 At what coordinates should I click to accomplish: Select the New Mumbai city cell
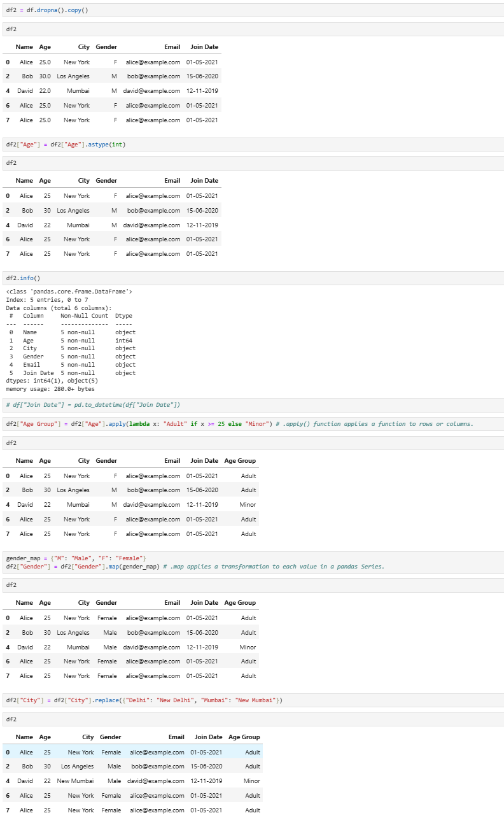click(x=75, y=781)
